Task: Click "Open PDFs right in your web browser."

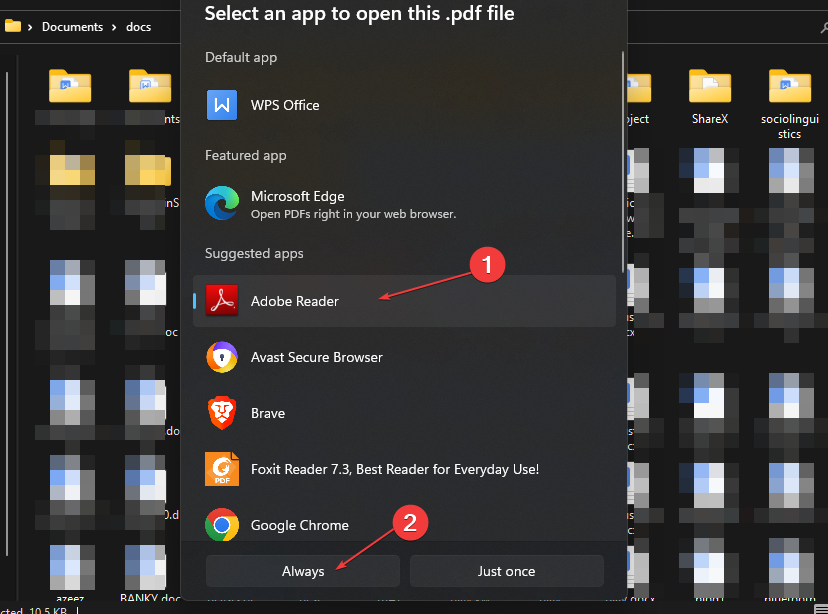Action: point(353,214)
